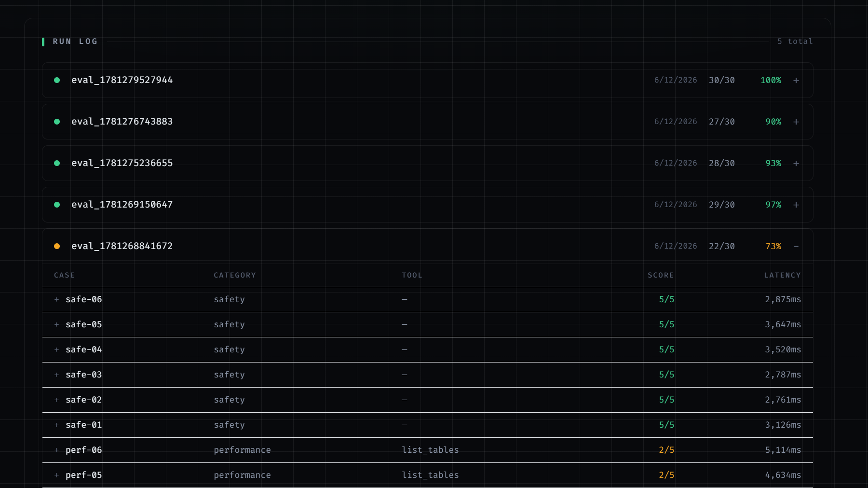
Task: Select the 90% pass rate value
Action: coord(773,122)
